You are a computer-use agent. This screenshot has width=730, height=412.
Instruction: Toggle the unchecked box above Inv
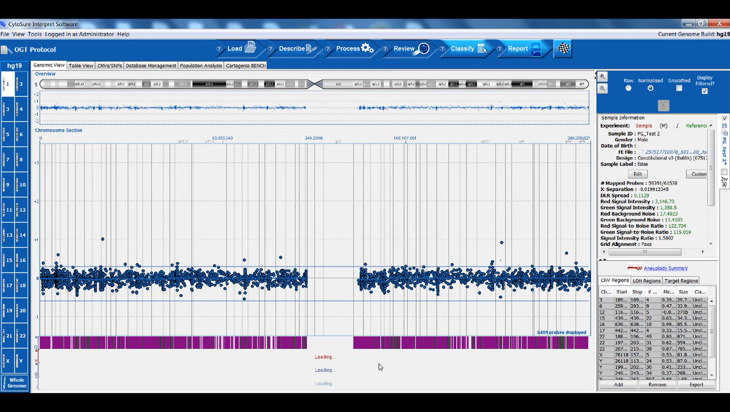coord(724,172)
